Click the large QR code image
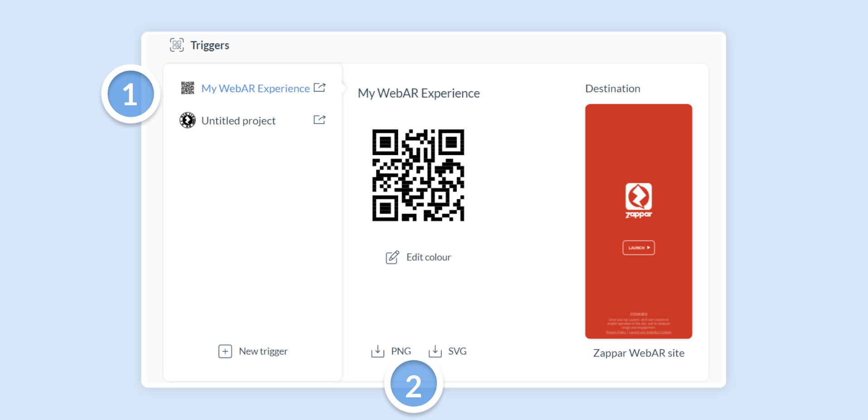The width and height of the screenshot is (868, 420). 418,175
